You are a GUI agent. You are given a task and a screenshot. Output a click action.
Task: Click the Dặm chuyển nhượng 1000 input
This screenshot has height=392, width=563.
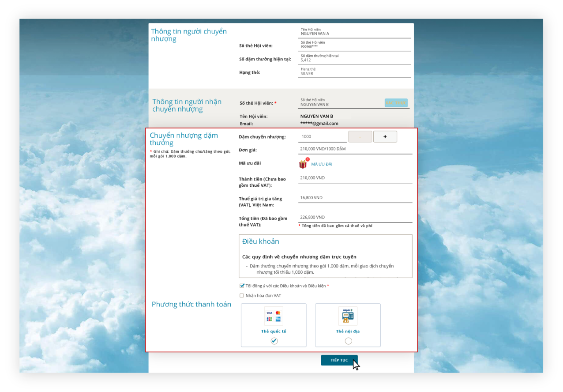coord(322,136)
